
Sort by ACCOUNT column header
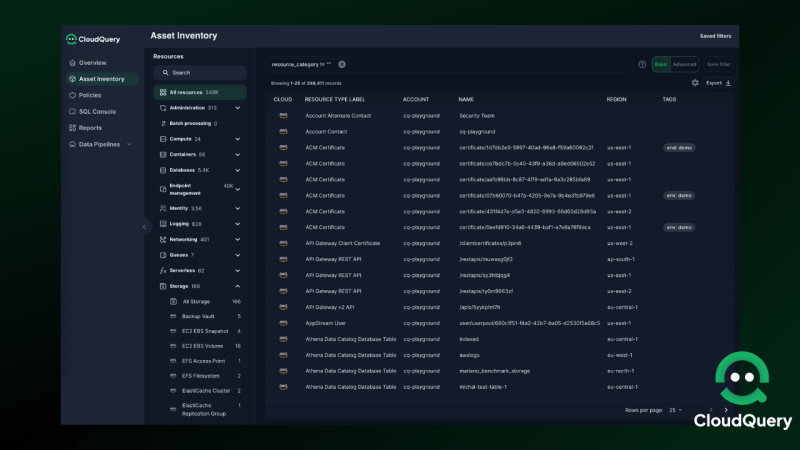coord(416,100)
